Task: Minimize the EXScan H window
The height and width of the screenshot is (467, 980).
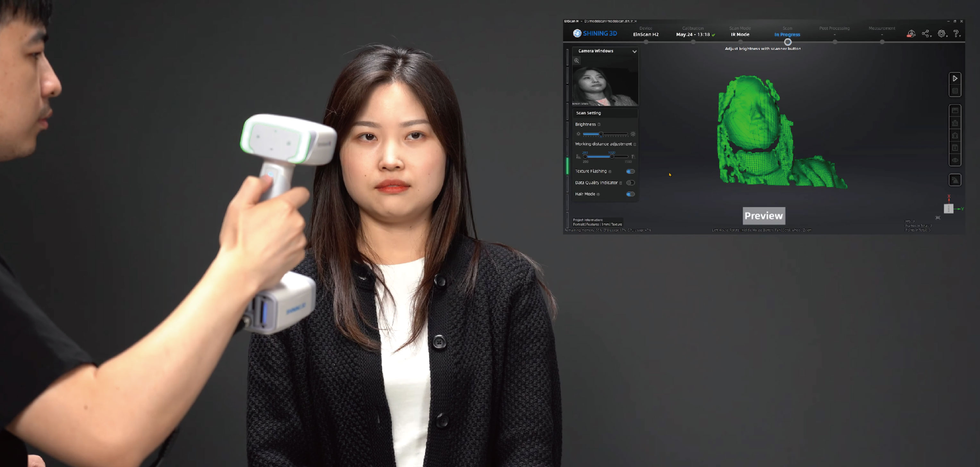Action: coord(948,21)
